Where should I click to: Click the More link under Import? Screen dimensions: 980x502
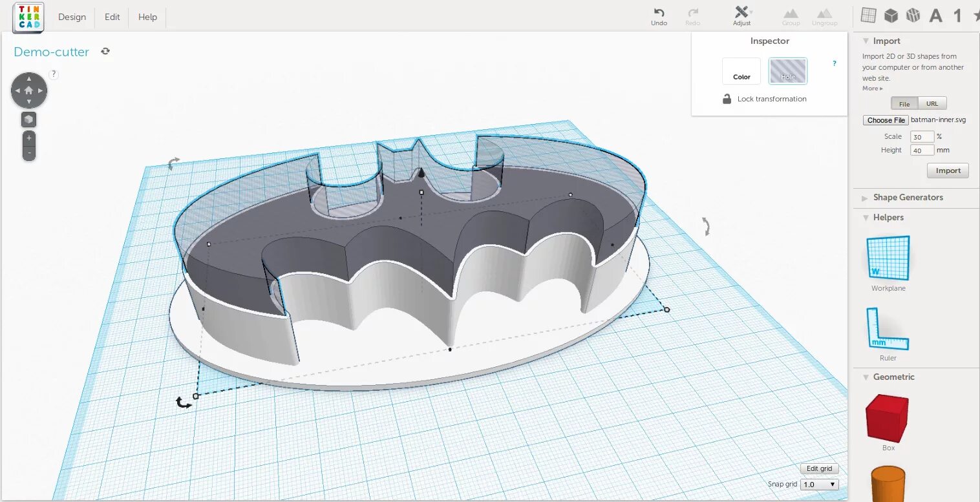[x=872, y=89]
